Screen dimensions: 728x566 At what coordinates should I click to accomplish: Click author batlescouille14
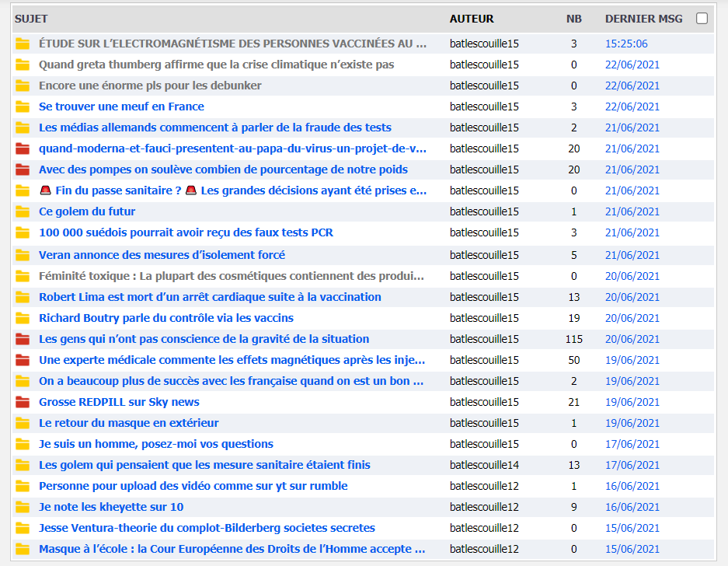click(x=484, y=465)
